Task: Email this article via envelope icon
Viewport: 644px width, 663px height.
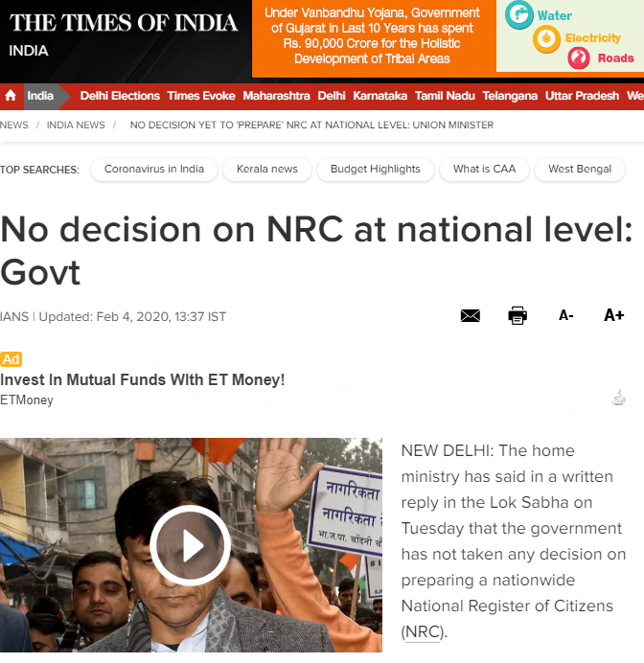Action: coord(471,315)
